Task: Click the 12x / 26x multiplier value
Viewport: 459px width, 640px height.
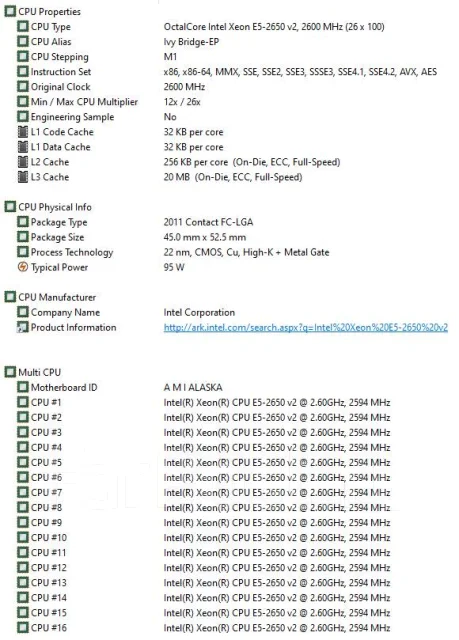Action: click(x=182, y=102)
